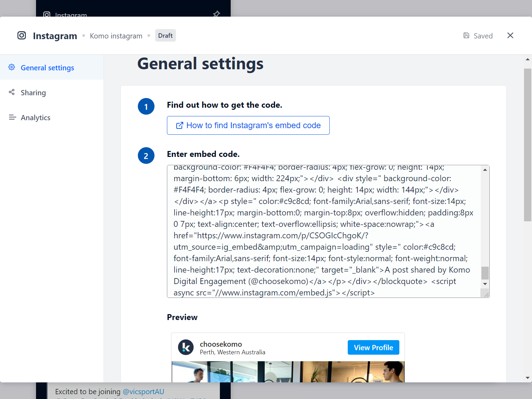The width and height of the screenshot is (532, 399).
Task: Click Perth, Western Australia location text
Action: pyautogui.click(x=232, y=352)
